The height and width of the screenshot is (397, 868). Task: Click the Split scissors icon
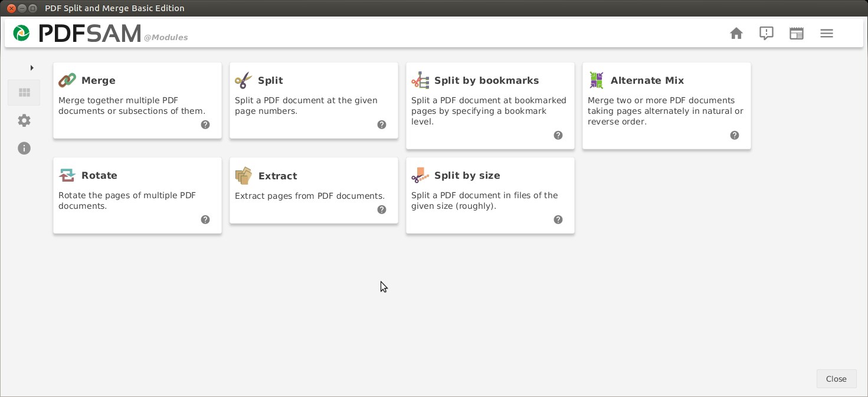click(243, 80)
